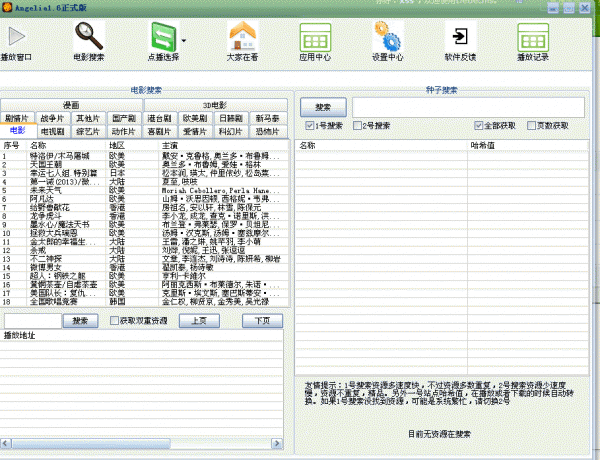Open the 播放记录 history icon
Viewport: 600px width, 460px height.
533,38
